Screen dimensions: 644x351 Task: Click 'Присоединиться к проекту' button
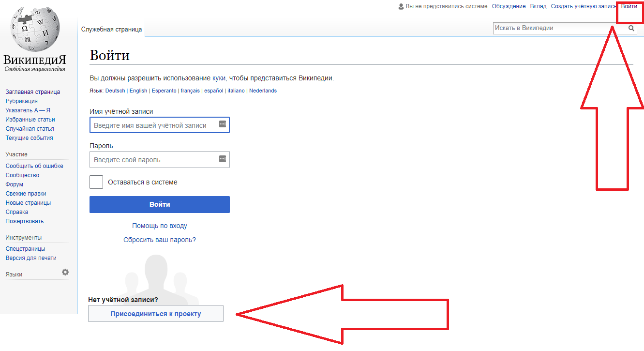[x=156, y=314]
